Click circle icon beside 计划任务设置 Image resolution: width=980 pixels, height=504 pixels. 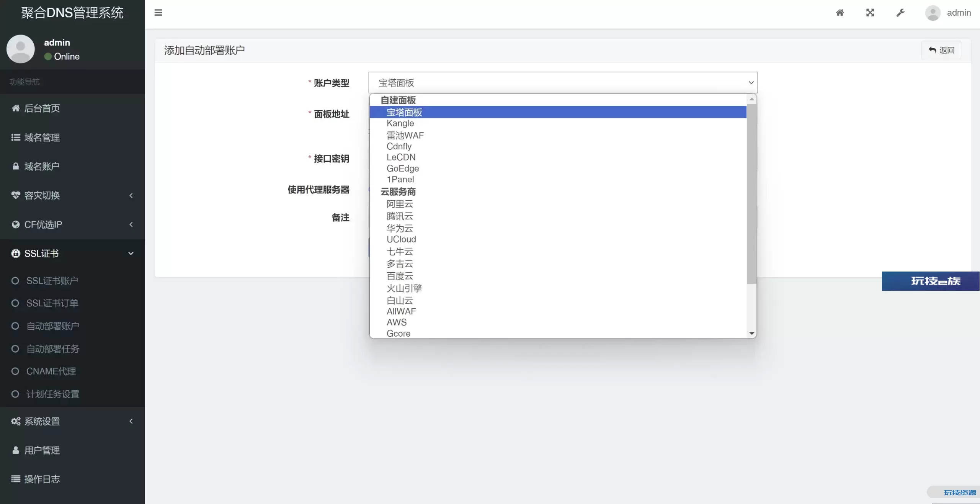pos(15,394)
